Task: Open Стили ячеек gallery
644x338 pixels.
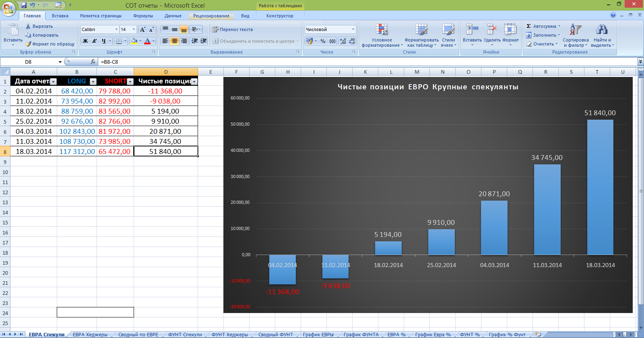Action: point(448,35)
